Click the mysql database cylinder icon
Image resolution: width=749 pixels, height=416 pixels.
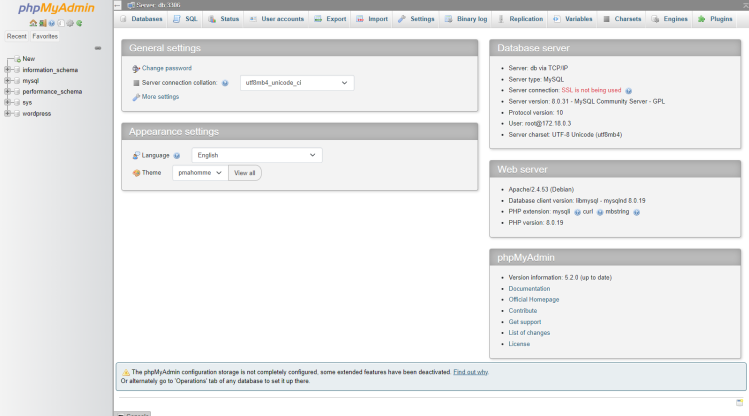[17, 81]
